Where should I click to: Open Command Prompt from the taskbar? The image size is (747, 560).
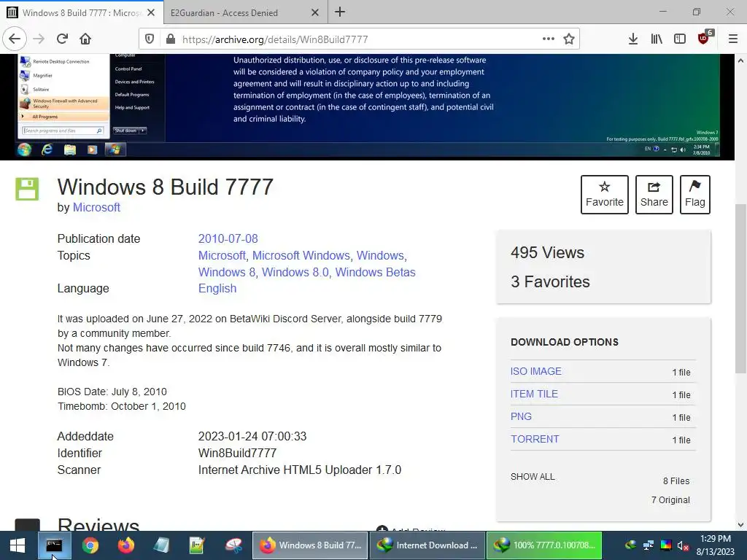54,545
